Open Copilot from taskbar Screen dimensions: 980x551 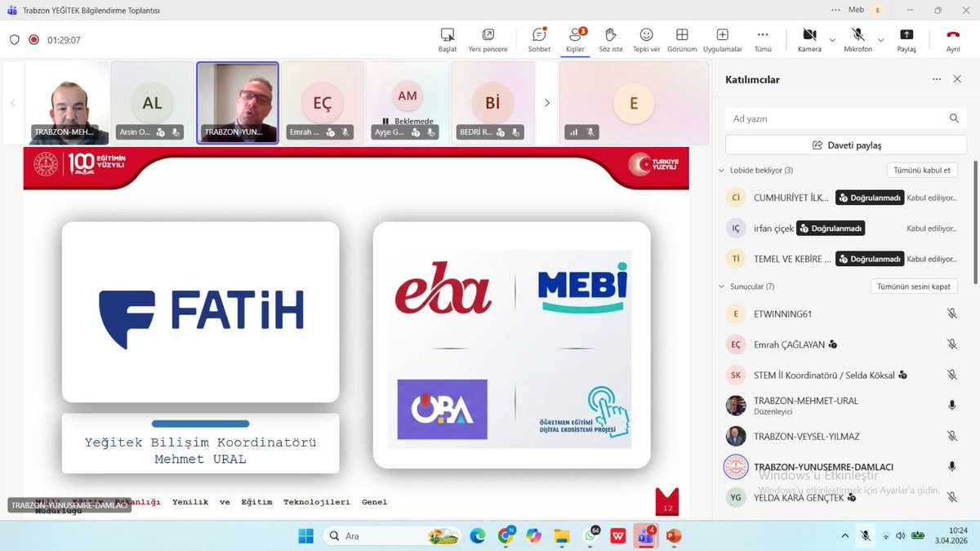click(x=533, y=536)
